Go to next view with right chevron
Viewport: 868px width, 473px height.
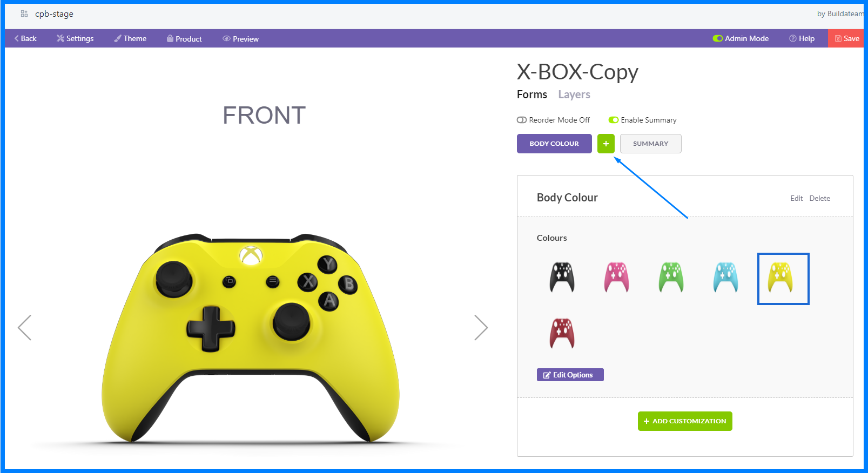point(481,327)
